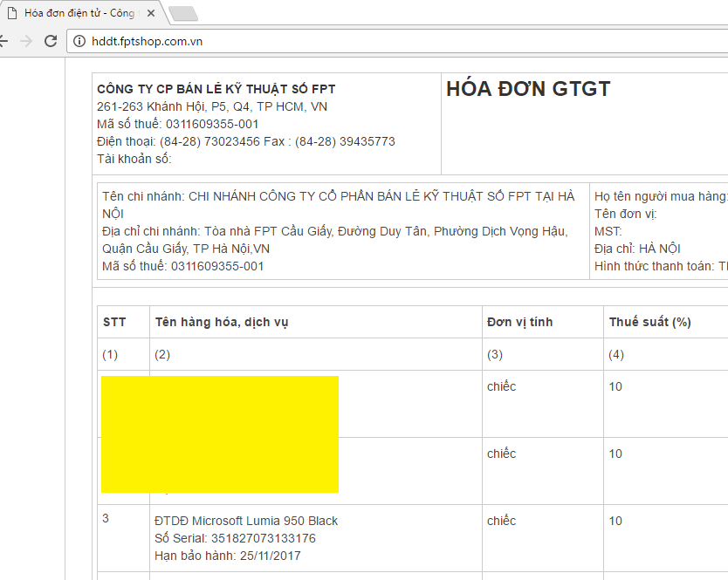728x580 pixels.
Task: Click the page icon on the tab
Action: [10, 13]
